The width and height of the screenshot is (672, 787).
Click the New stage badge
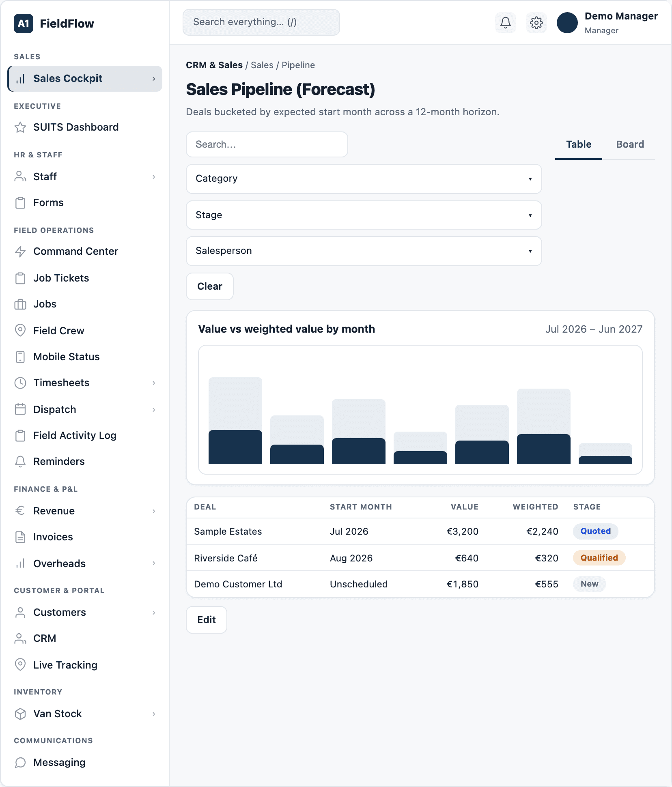click(589, 584)
